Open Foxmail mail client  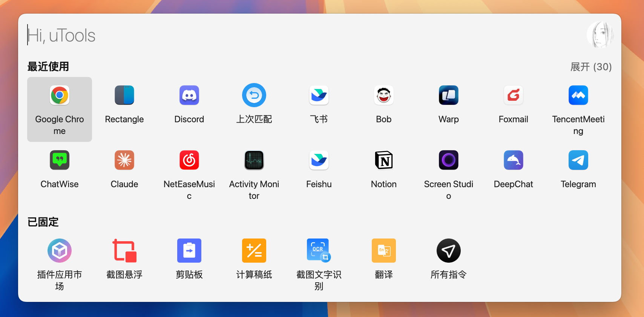(x=514, y=95)
